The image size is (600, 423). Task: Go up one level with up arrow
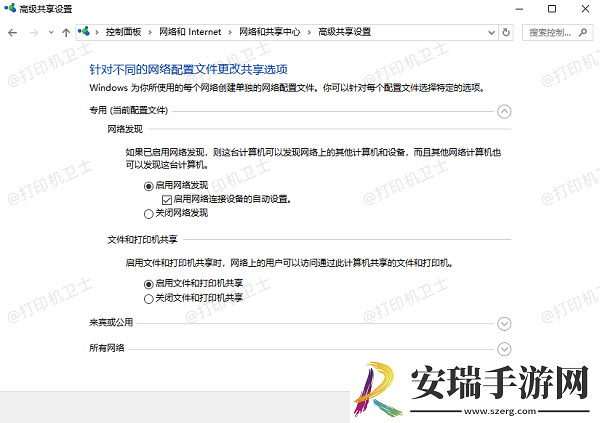coord(66,33)
